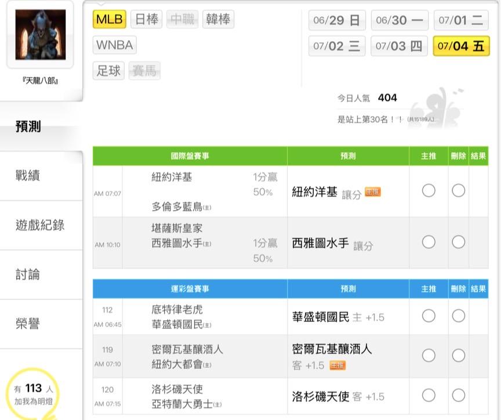Switch to 日棒 league tab
Image resolution: width=504 pixels, height=420 pixels.
point(147,19)
